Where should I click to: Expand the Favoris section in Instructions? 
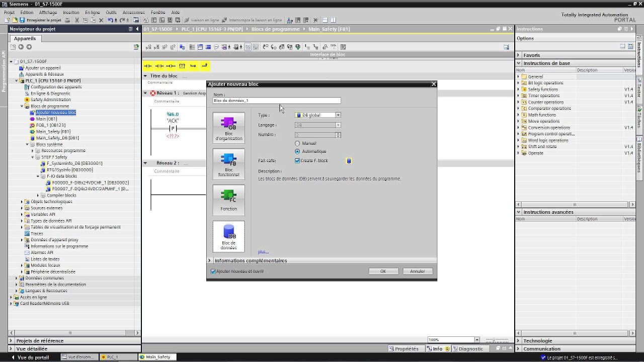tap(518, 55)
